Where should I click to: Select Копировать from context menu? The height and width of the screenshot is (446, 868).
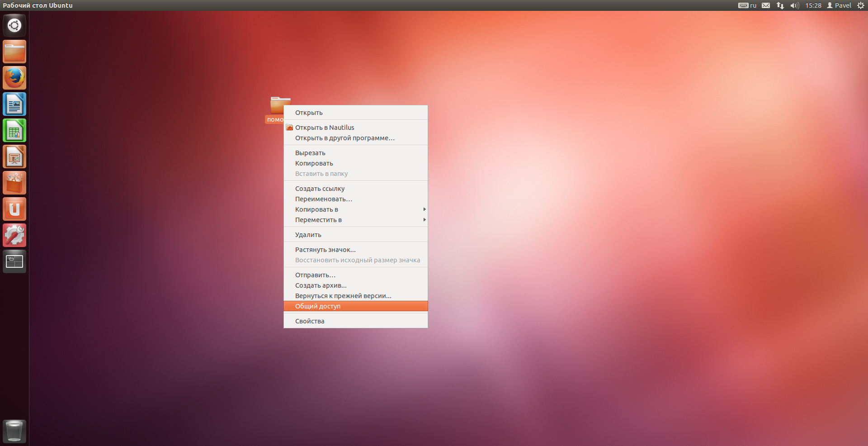tap(356, 163)
